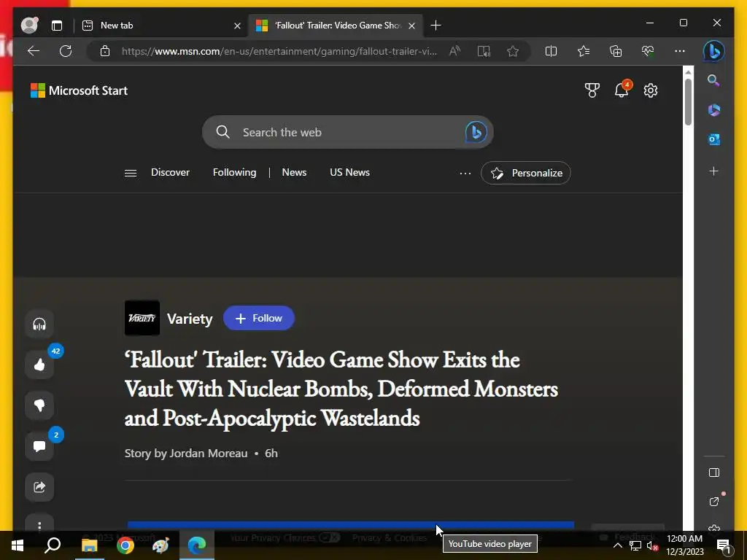Viewport: 747px width, 560px height.
Task: Close the New tab tab
Action: [x=237, y=26]
